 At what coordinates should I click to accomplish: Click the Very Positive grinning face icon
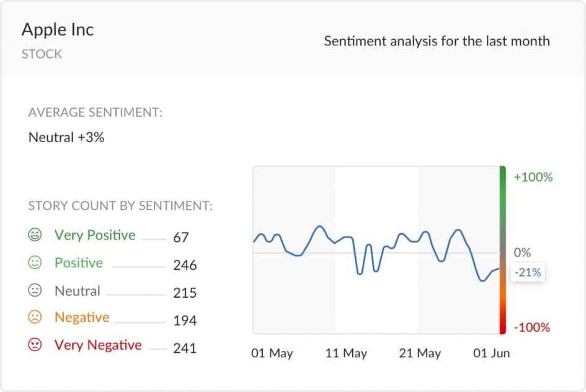[35, 234]
